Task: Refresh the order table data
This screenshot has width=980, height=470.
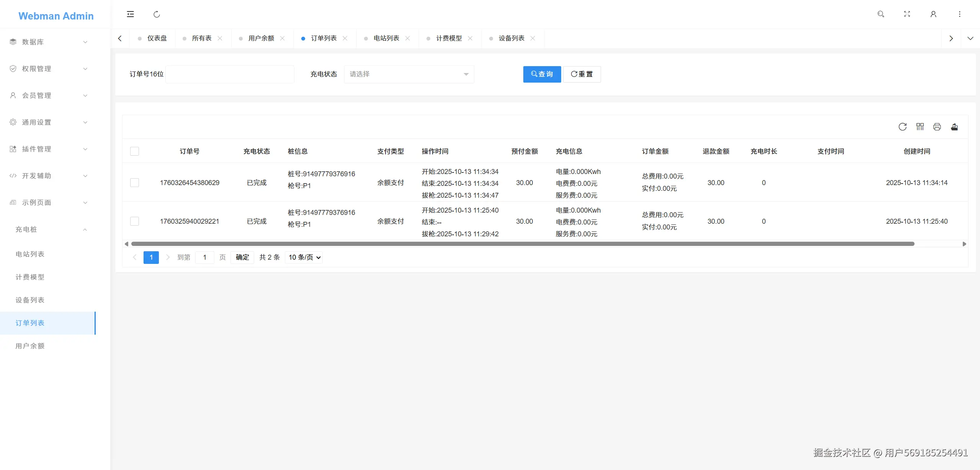Action: [x=903, y=127]
